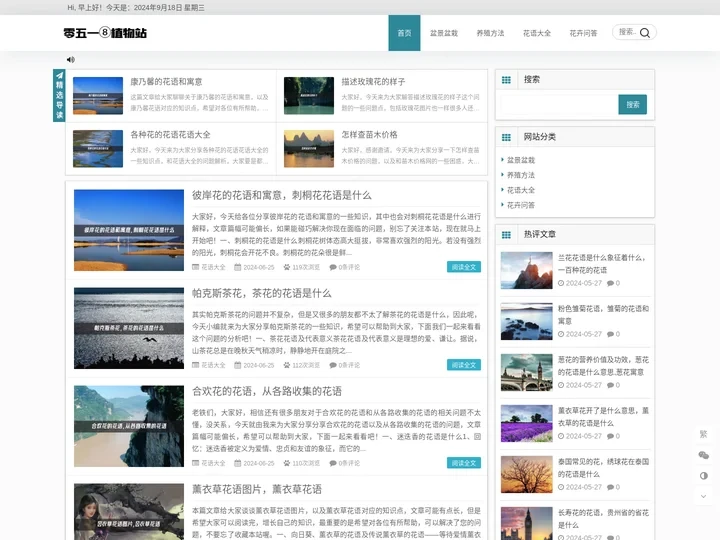Open hot article 粉色雏菊花语，雏菊的花语和寓意
The width and height of the screenshot is (720, 540).
point(603,315)
